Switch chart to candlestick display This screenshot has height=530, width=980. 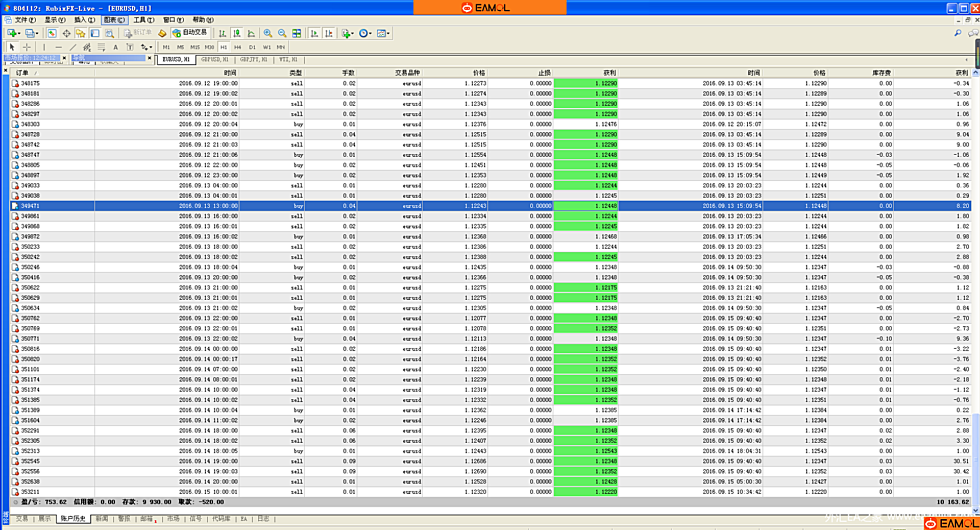[237, 33]
